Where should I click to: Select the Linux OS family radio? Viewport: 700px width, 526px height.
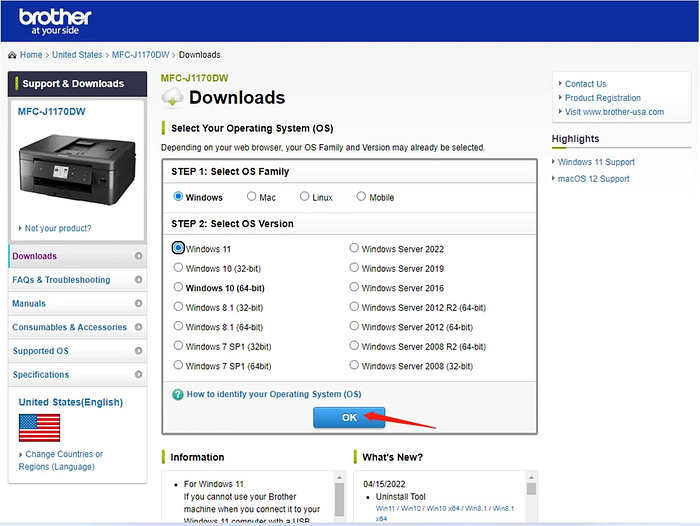coord(304,196)
